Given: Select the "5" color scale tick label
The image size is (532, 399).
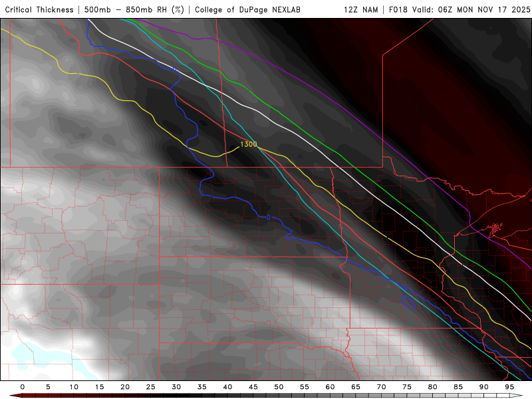Looking at the screenshot, I should pyautogui.click(x=48, y=387).
